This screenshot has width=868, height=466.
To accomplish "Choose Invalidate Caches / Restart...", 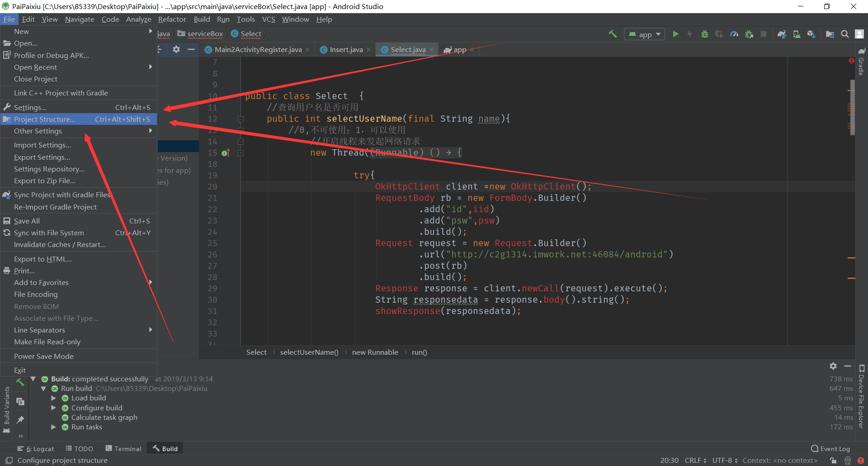I will coord(79,244).
